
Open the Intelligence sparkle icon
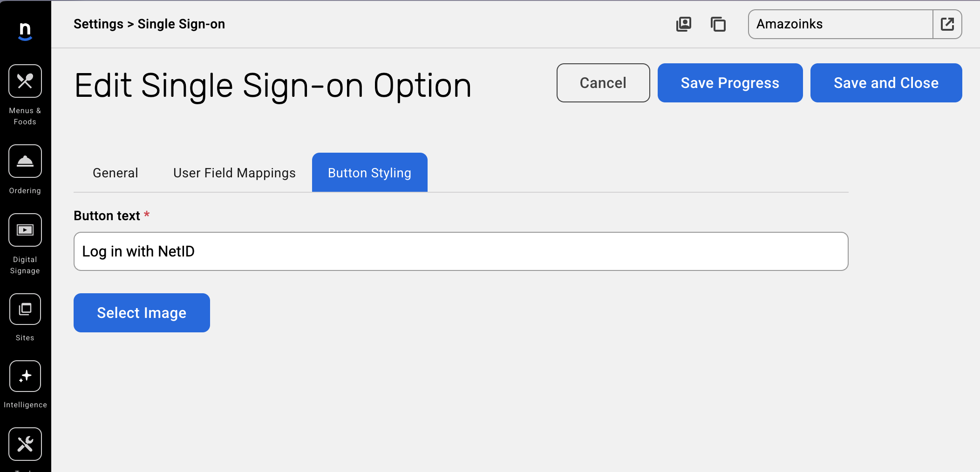point(25,376)
